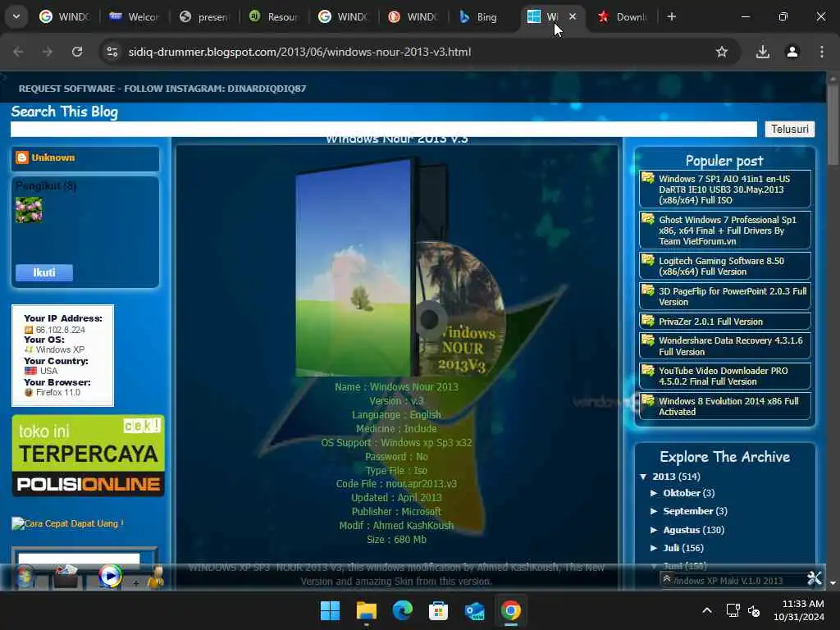The image size is (840, 630).
Task: Expand the September archive month
Action: (x=654, y=511)
